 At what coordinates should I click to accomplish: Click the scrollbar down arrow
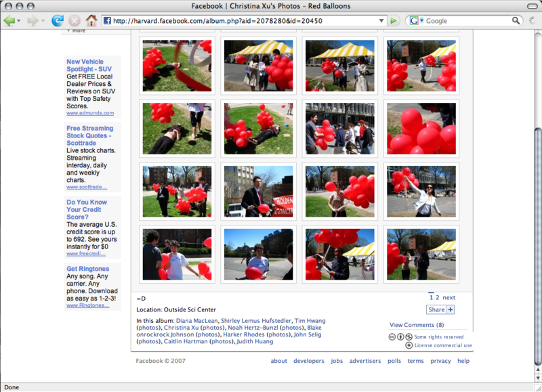point(537,378)
